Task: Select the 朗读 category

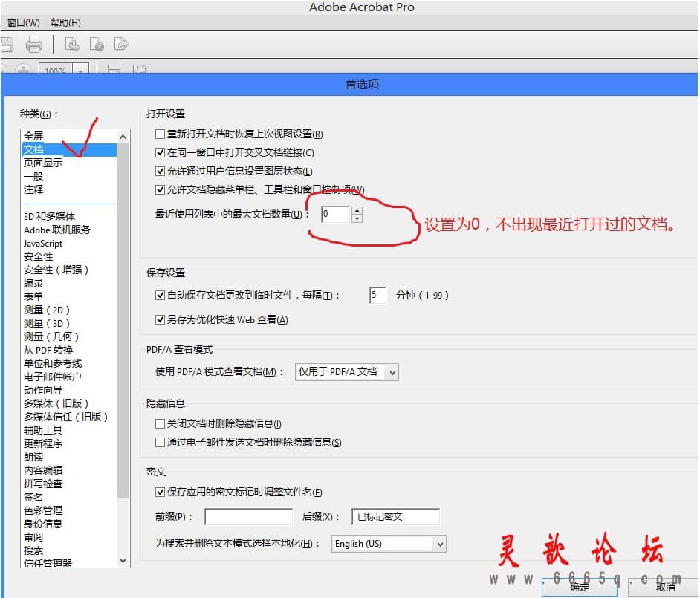Action: coord(34,457)
